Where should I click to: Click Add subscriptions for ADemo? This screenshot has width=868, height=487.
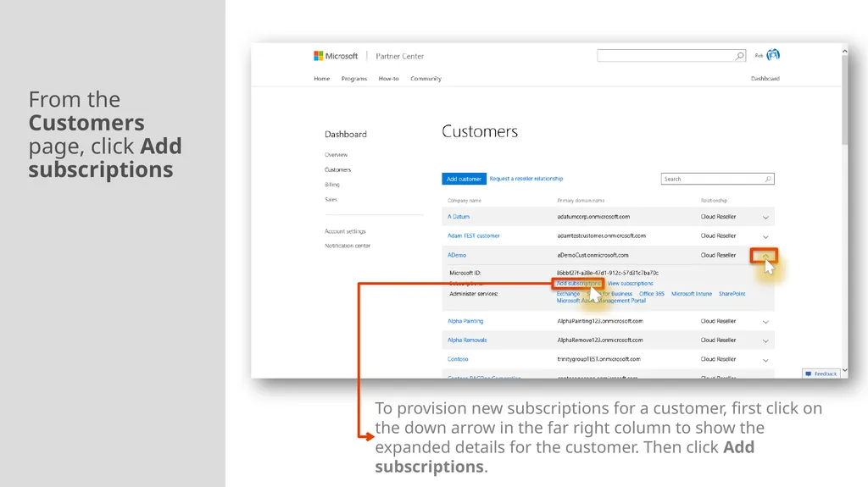578,284
